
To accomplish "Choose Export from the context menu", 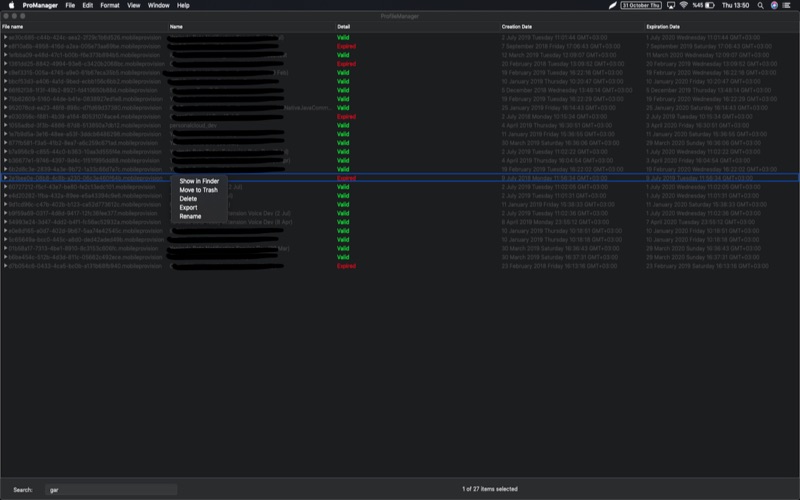I will (x=188, y=208).
